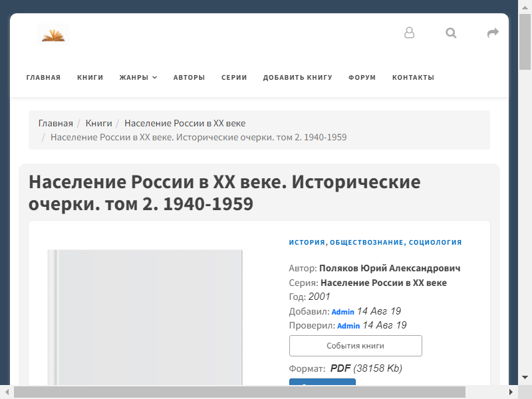532x399 pixels.
Task: Open the КНИГИ menu item
Action: point(90,77)
